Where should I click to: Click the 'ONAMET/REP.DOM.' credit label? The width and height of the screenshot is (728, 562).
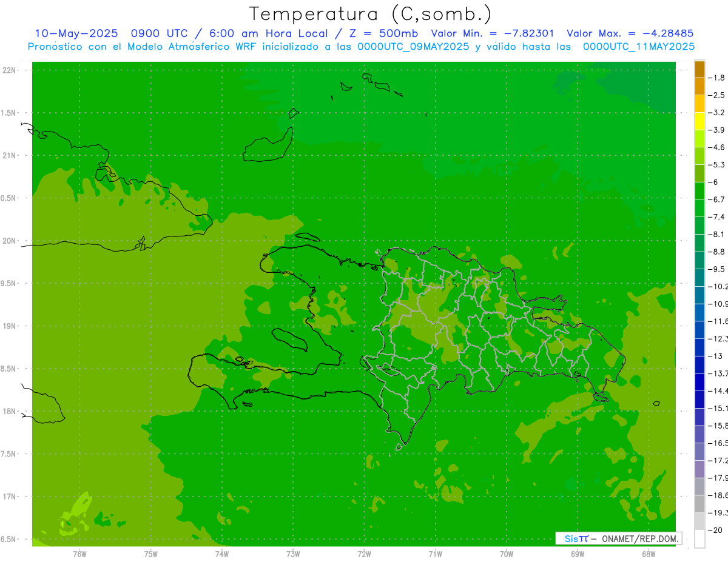(639, 538)
